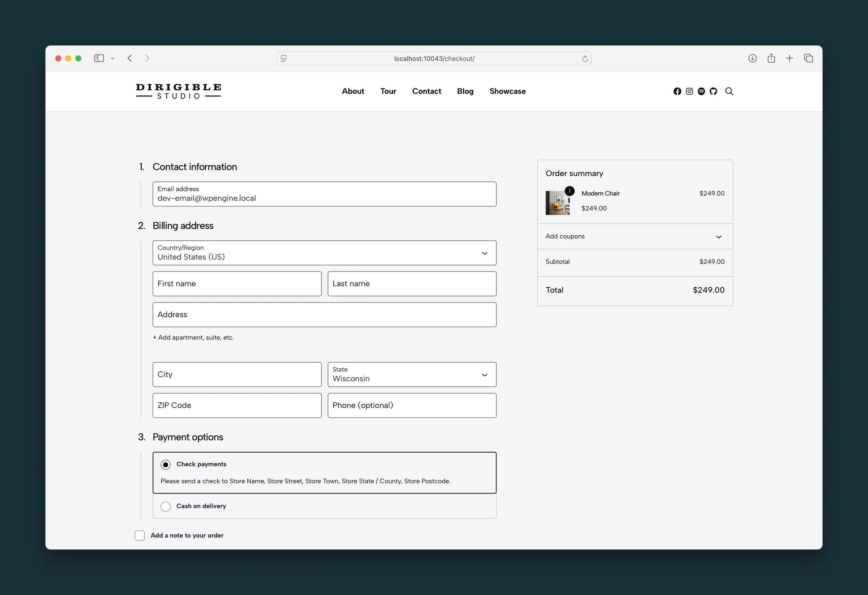Click the Phone (optional) field
Viewport: 868px width, 595px height.
coord(412,406)
